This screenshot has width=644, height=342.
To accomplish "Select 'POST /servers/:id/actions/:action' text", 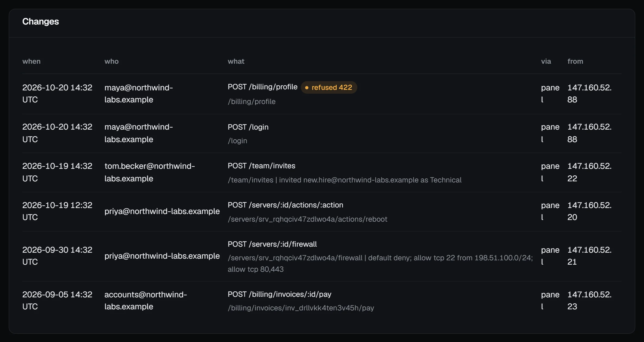I will pyautogui.click(x=285, y=205).
